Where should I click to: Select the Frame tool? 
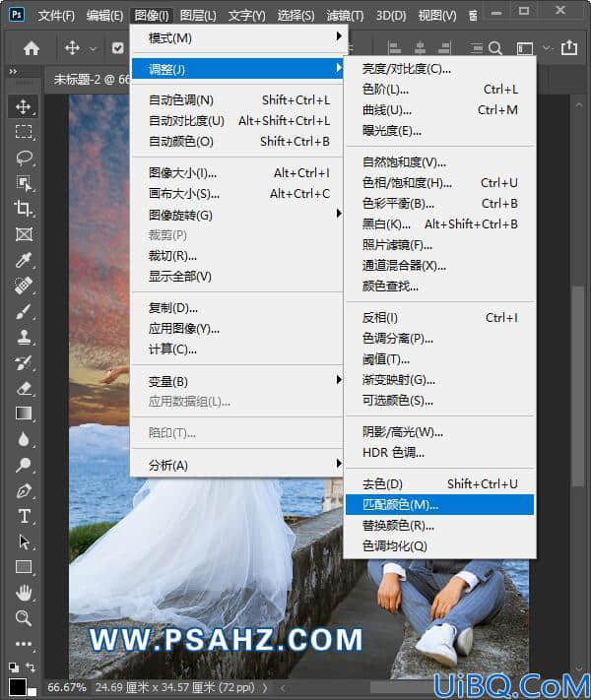pyautogui.click(x=24, y=234)
